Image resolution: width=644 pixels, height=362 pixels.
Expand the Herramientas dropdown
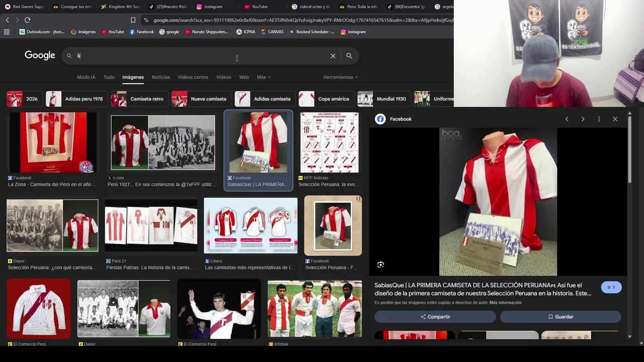point(341,77)
